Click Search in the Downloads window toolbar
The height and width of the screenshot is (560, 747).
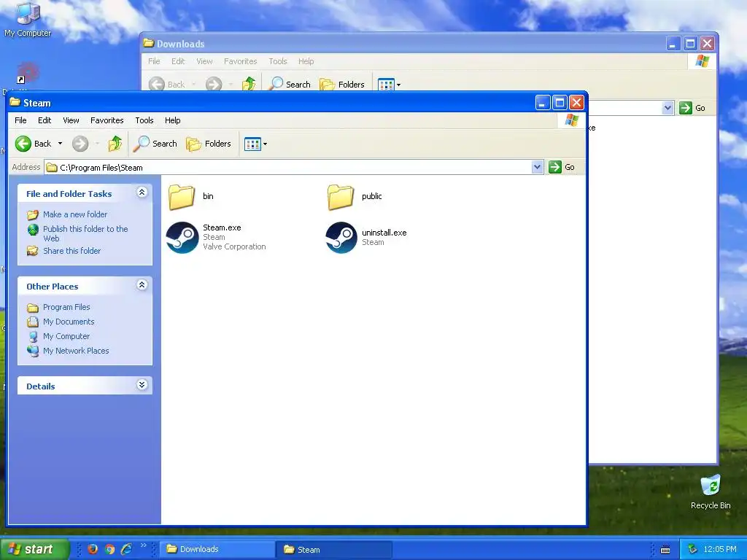click(x=290, y=85)
